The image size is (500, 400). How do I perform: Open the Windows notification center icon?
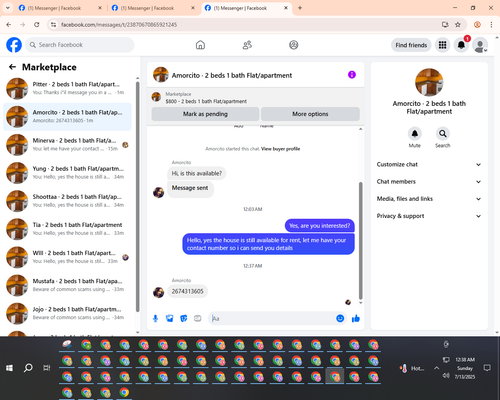[487, 368]
